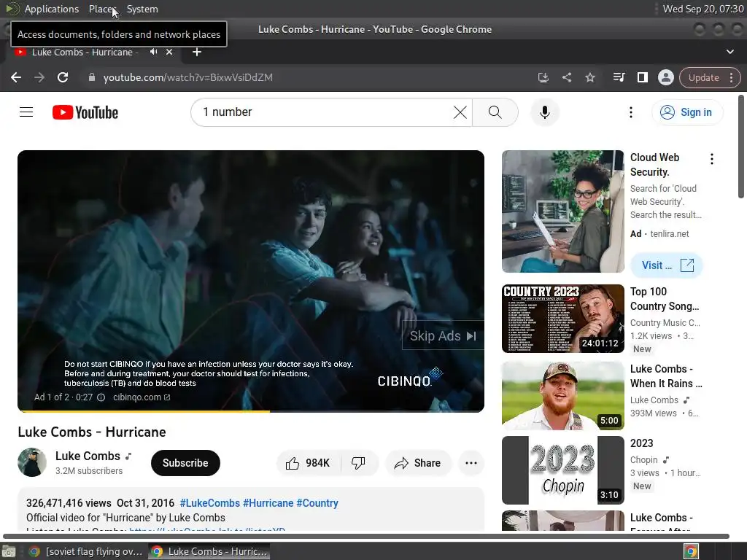Screen dimensions: 747x560
Task: Open more actions ellipsis under video
Action: pyautogui.click(x=471, y=463)
